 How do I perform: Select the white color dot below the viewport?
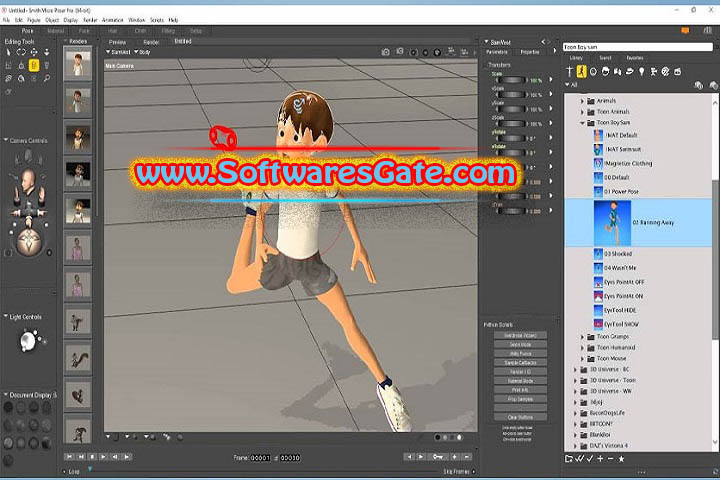459,437
